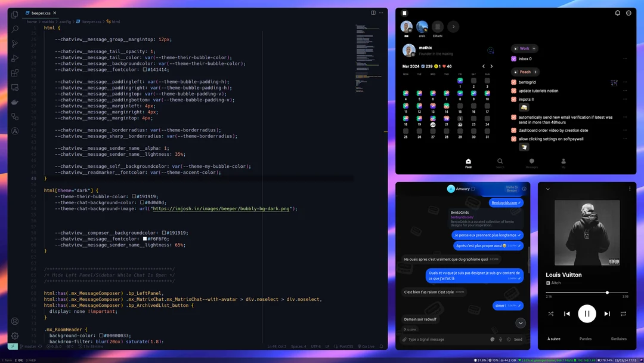
Task: Click the "Invite to Beeper" button
Action: (x=512, y=189)
